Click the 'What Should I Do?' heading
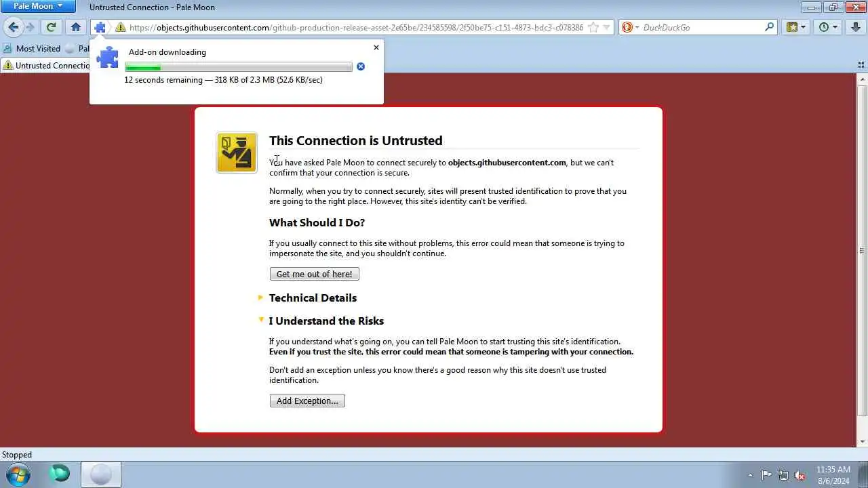The image size is (868, 488). coord(317,222)
